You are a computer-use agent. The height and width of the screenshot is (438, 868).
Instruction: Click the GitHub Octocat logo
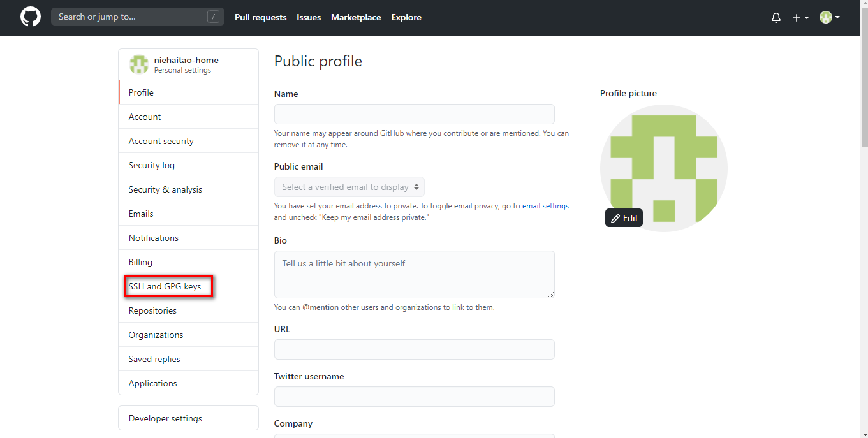[x=30, y=17]
